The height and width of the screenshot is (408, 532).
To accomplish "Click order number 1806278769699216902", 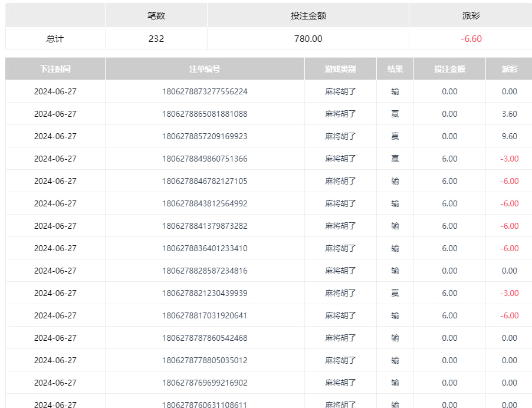I will coord(205,383).
